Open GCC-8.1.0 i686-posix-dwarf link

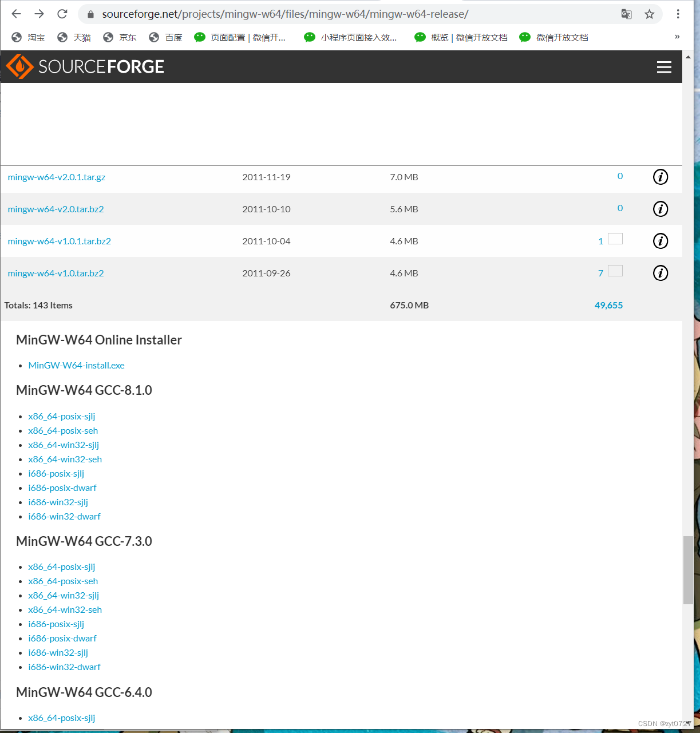point(62,488)
